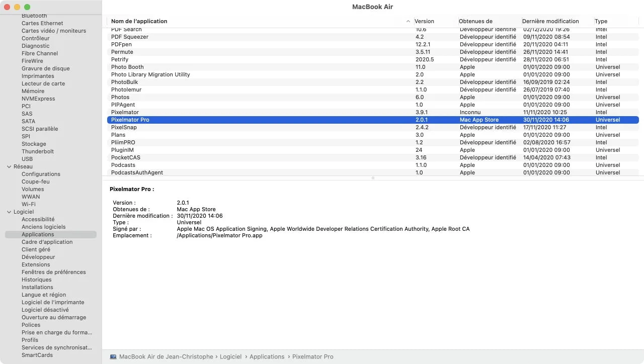Collapse the Réseau section in the sidebar
Screen dimensions: 644x364
[x=9, y=166]
